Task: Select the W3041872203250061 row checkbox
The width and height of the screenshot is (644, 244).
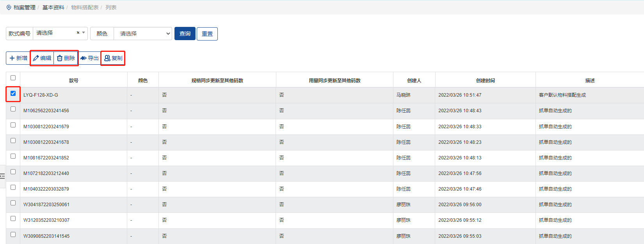Action: coord(13,203)
